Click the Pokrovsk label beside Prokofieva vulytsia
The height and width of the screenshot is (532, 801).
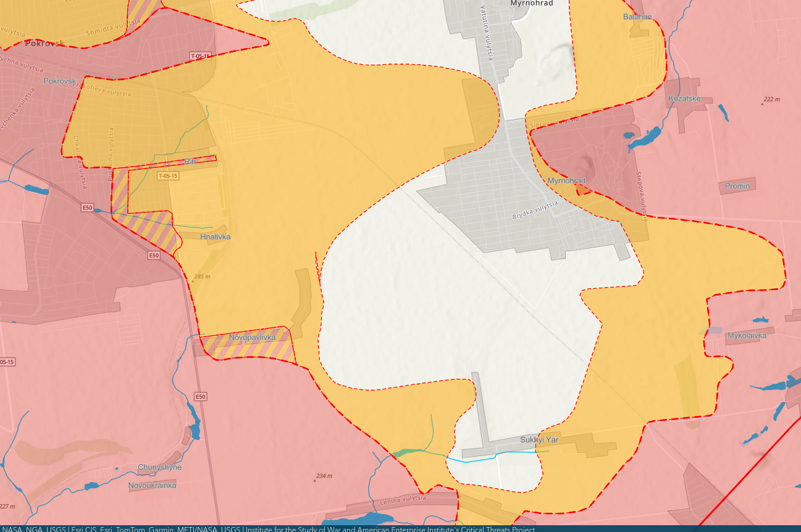[x=59, y=81]
